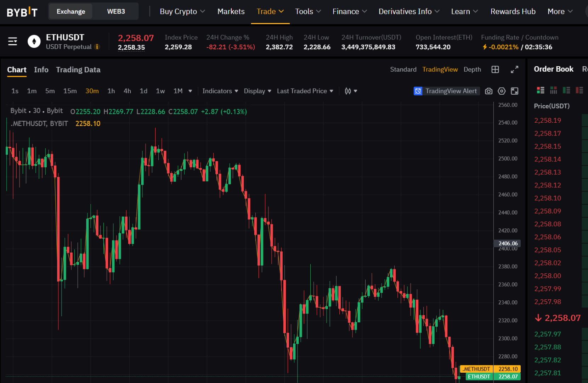Select the 4h timeframe
The image size is (588, 383).
pos(127,91)
